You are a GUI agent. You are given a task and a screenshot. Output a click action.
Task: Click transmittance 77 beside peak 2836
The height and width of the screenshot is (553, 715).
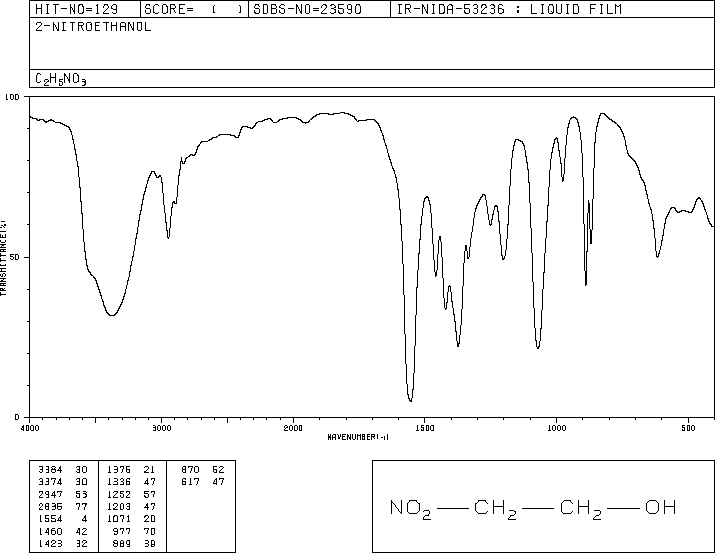pyautogui.click(x=82, y=506)
